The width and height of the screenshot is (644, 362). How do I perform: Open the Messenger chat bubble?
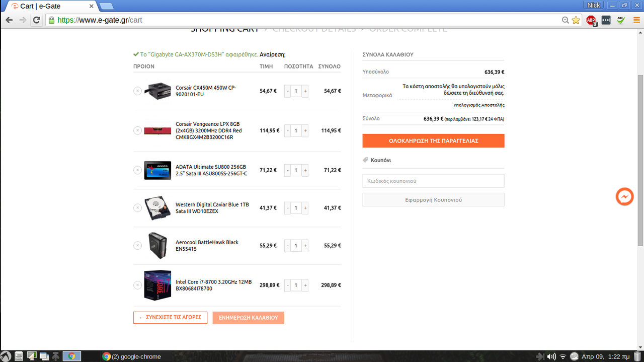click(625, 197)
